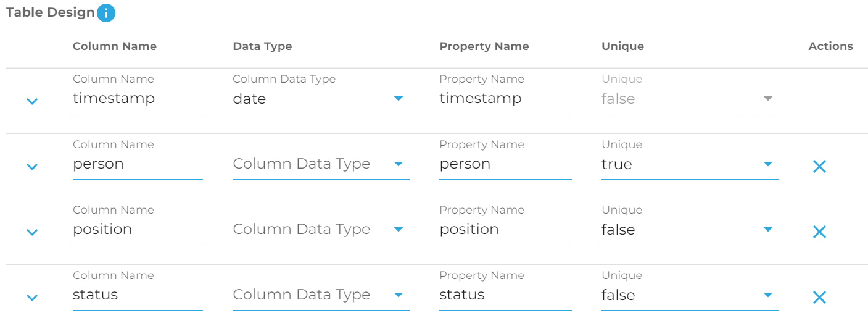Open the Unique dropdown for person

click(689, 164)
